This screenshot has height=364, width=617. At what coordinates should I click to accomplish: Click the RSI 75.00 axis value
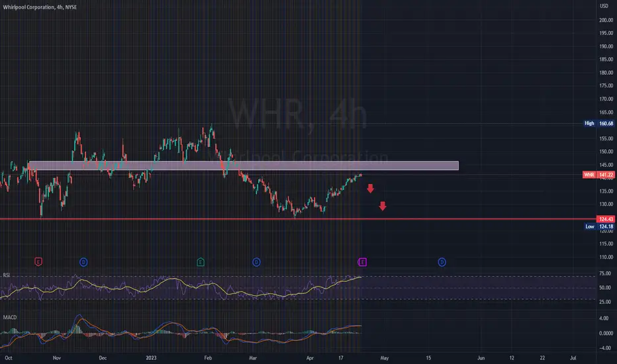pyautogui.click(x=605, y=273)
